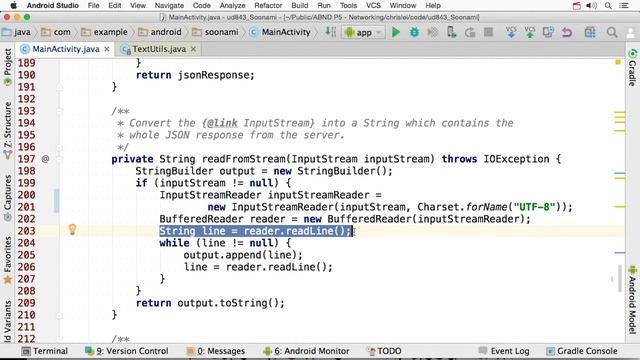Viewport: 640px width, 360px height.
Task: Click the macOS volume icon
Action: pos(591,6)
